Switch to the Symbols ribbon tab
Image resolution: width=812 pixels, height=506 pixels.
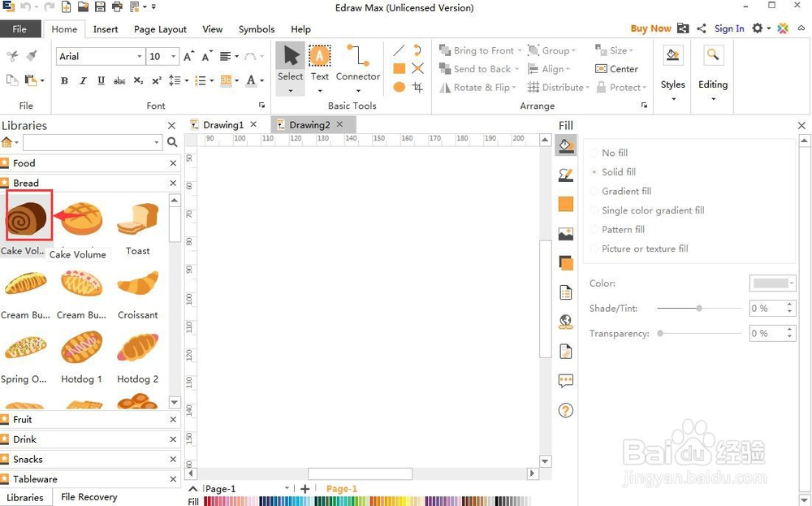click(257, 29)
